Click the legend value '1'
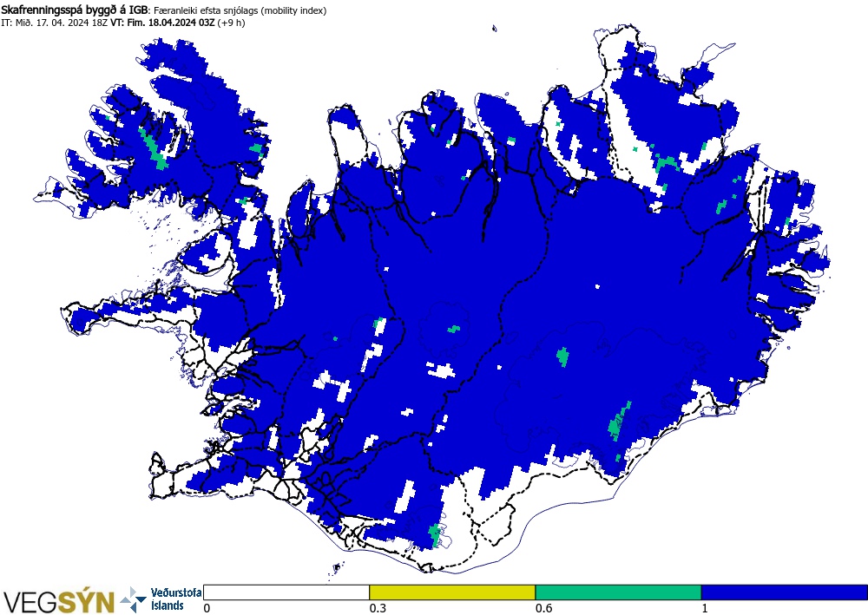The height and width of the screenshot is (615, 868). click(705, 608)
